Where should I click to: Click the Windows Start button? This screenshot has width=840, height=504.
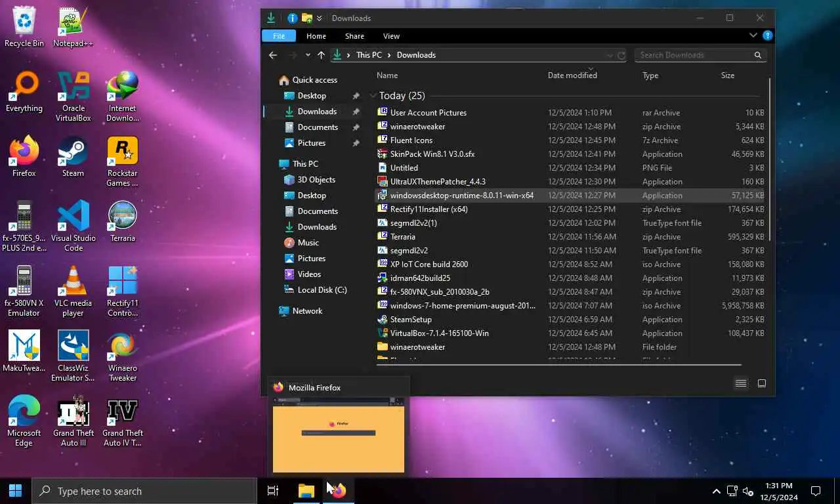tap(16, 491)
